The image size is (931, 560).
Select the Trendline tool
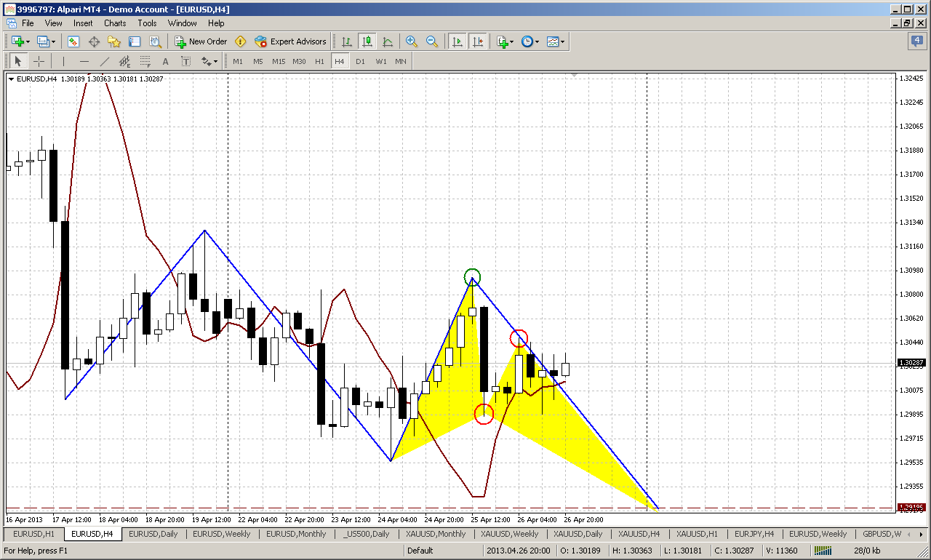(105, 61)
